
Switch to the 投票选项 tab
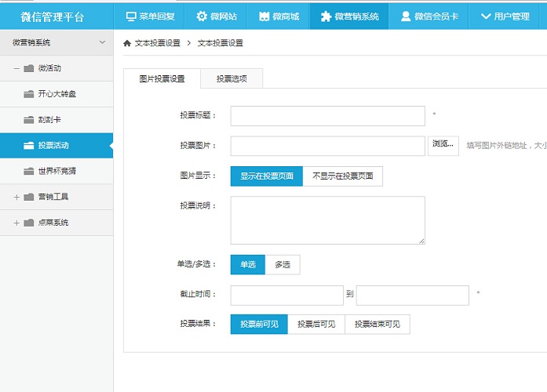coord(232,78)
